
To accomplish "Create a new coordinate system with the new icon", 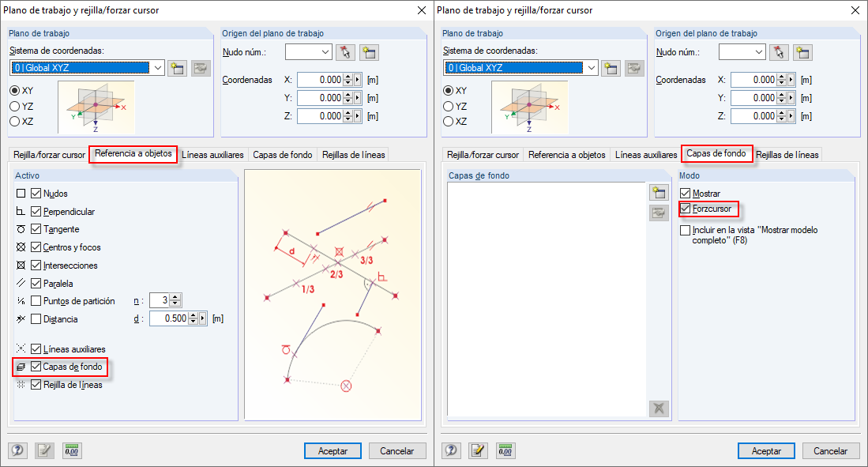I will pos(178,68).
